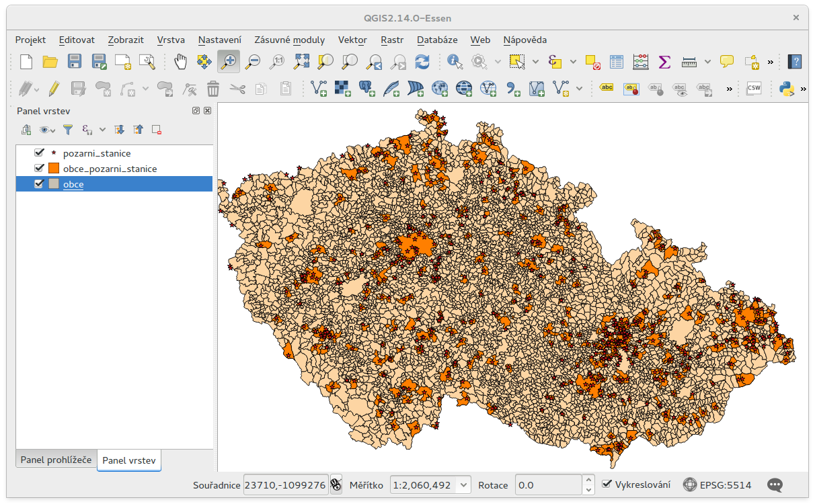The height and width of the screenshot is (504, 815).
Task: Open the print composer manager icon
Action: pos(147,62)
